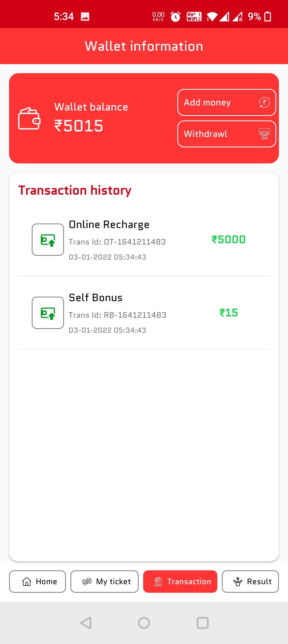Tap the ₹5015 wallet balance amount

79,126
